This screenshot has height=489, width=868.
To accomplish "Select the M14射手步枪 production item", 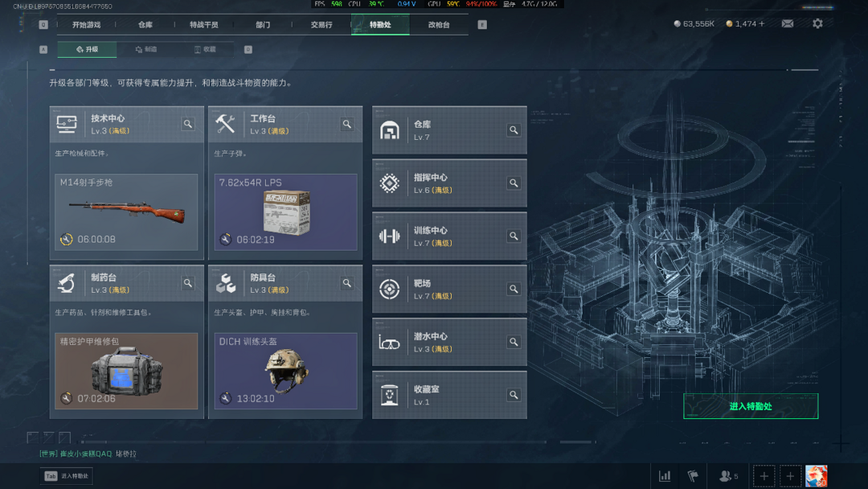I will [126, 212].
